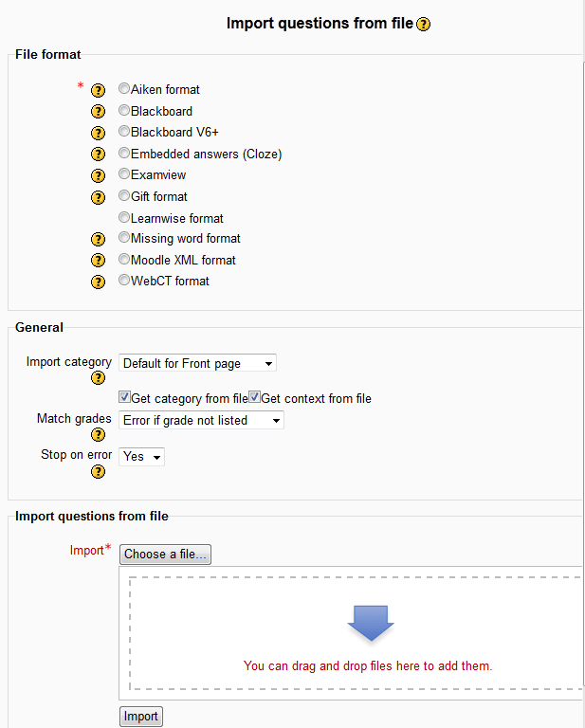This screenshot has height=728, width=585.
Task: Open help for Moodle XML format
Action: (x=98, y=261)
